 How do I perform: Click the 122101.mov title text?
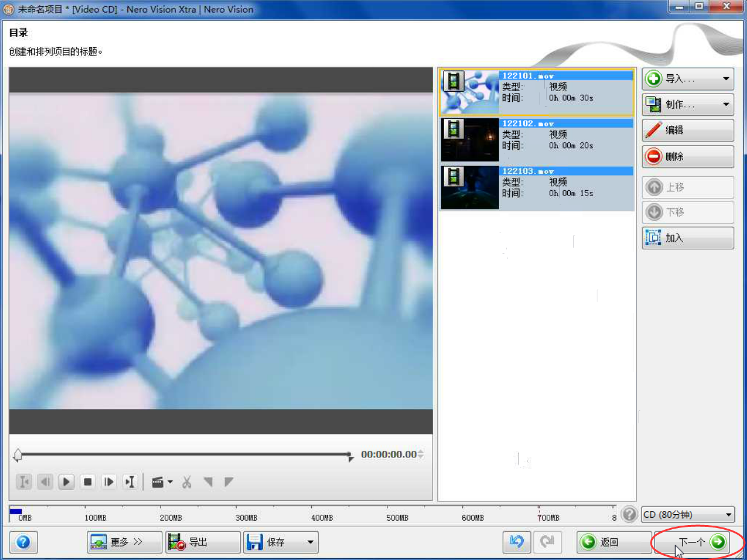pyautogui.click(x=528, y=75)
